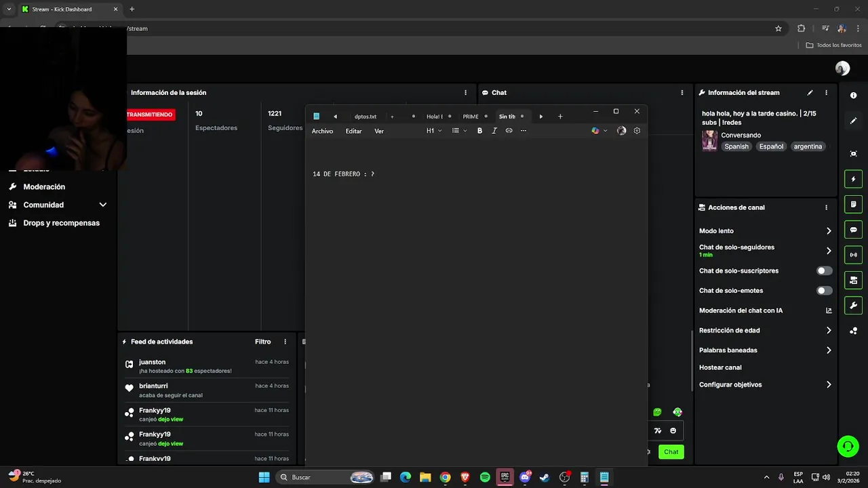
Task: Toggle Chat de solo-suscriptores switch
Action: [824, 270]
